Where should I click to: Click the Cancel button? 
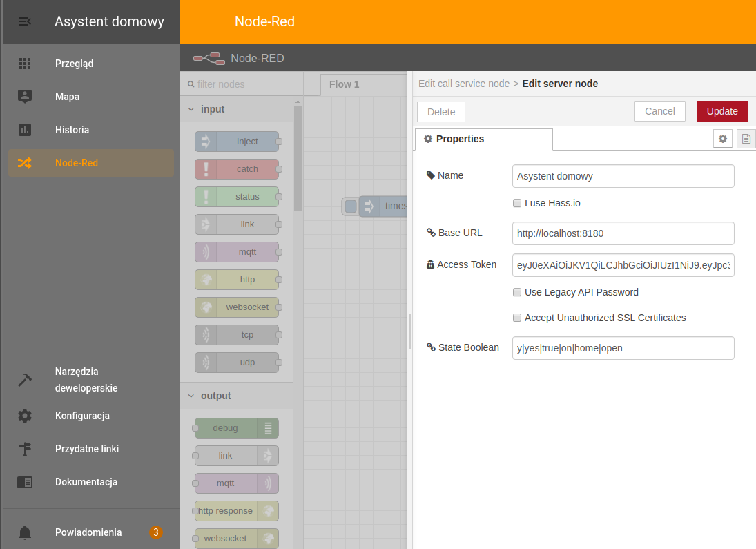pos(659,111)
